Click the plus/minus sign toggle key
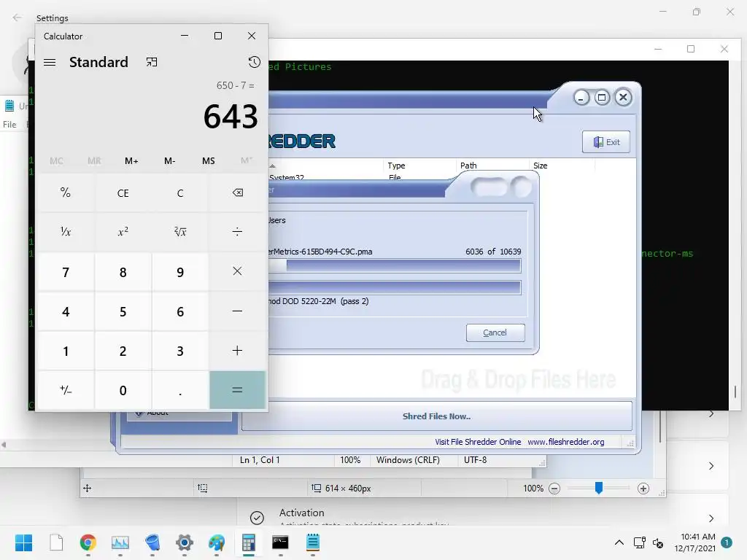747x560 pixels. pyautogui.click(x=66, y=390)
